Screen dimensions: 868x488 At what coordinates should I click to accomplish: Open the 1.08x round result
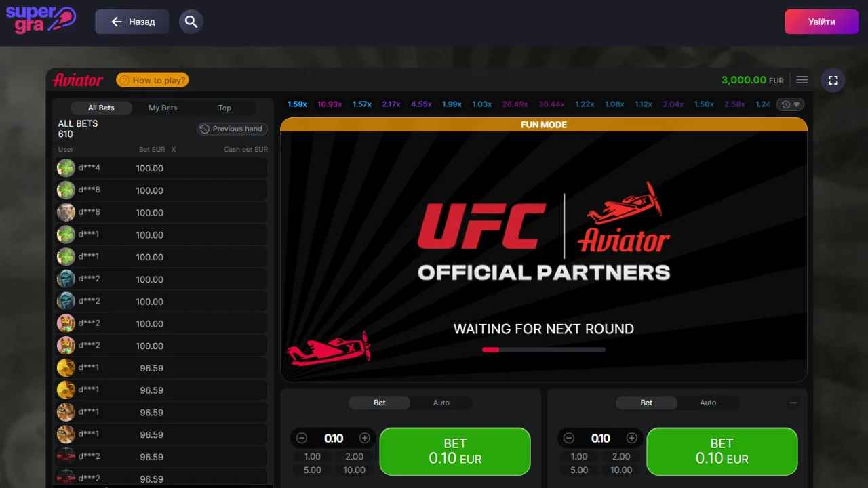click(x=614, y=104)
